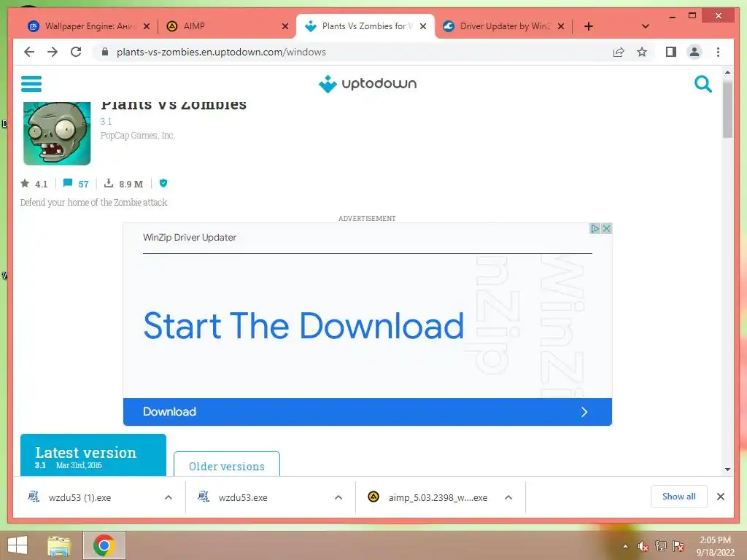Image resolution: width=747 pixels, height=560 pixels.
Task: Close the Plants Vs Zombies tab
Action: point(423,26)
